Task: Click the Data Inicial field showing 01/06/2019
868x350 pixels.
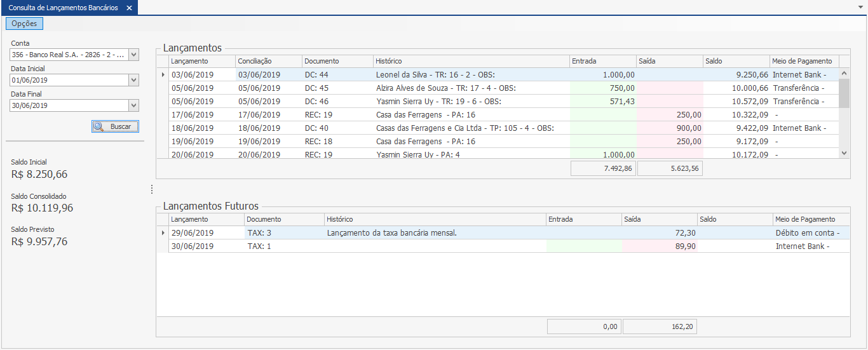Action: click(x=69, y=80)
